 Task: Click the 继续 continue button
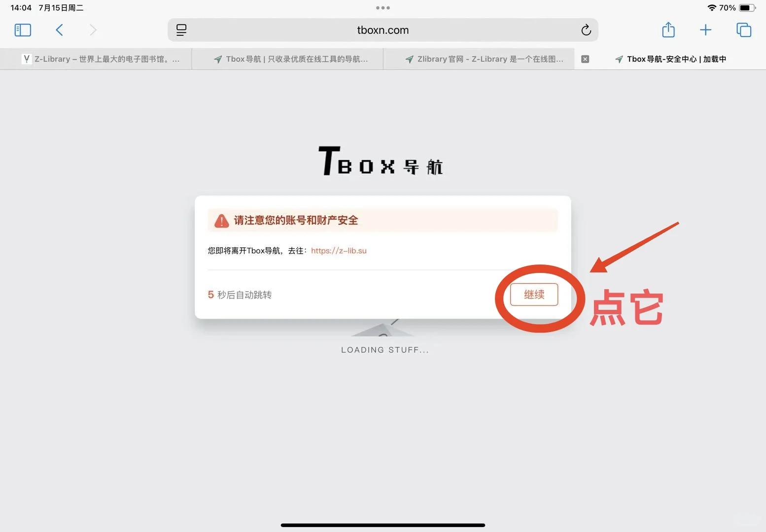tap(534, 295)
